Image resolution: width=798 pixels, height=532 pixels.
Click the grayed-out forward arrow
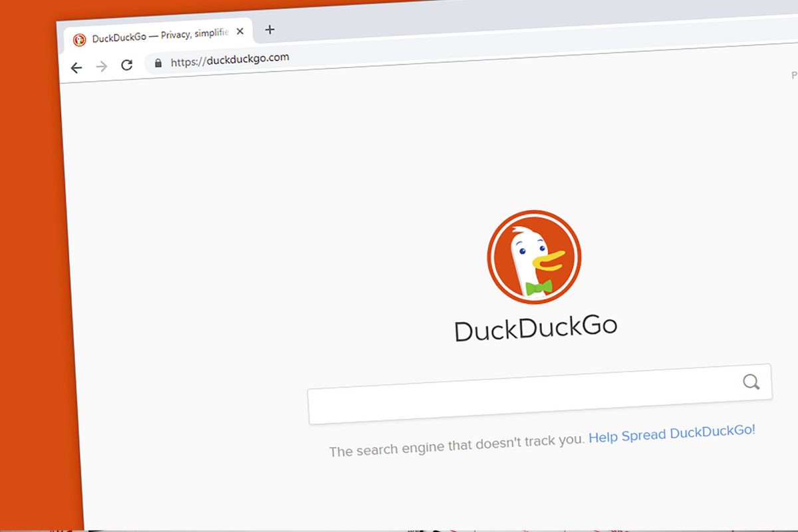(x=101, y=66)
